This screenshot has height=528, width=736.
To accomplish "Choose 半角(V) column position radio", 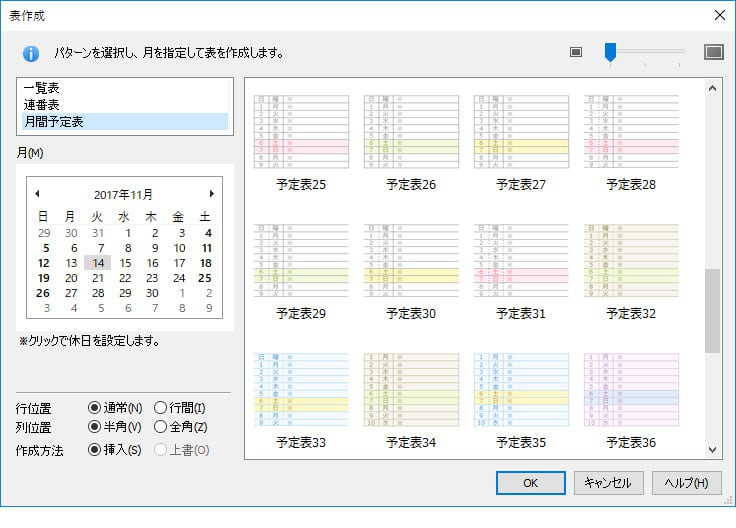I will tap(95, 428).
